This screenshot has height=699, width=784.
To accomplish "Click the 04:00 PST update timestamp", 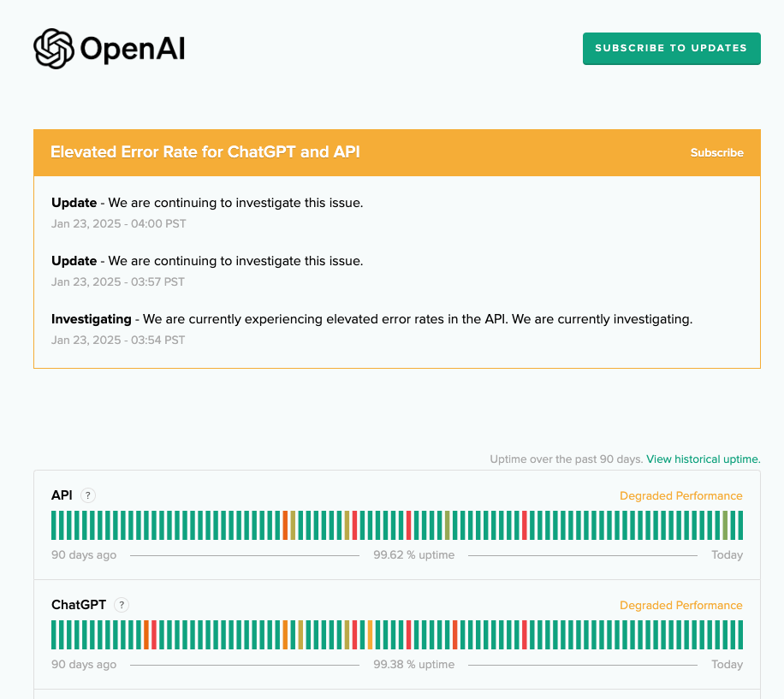I will [118, 224].
